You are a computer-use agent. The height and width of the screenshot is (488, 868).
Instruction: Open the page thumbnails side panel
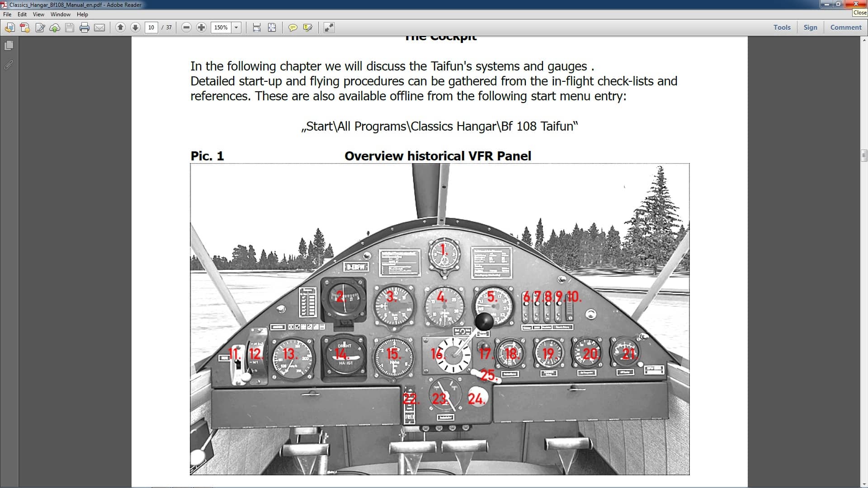pyautogui.click(x=9, y=46)
